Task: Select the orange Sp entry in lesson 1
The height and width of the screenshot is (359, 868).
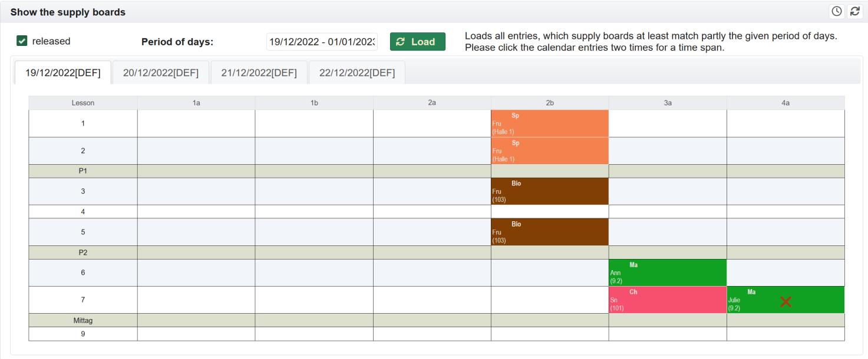Action: click(549, 124)
